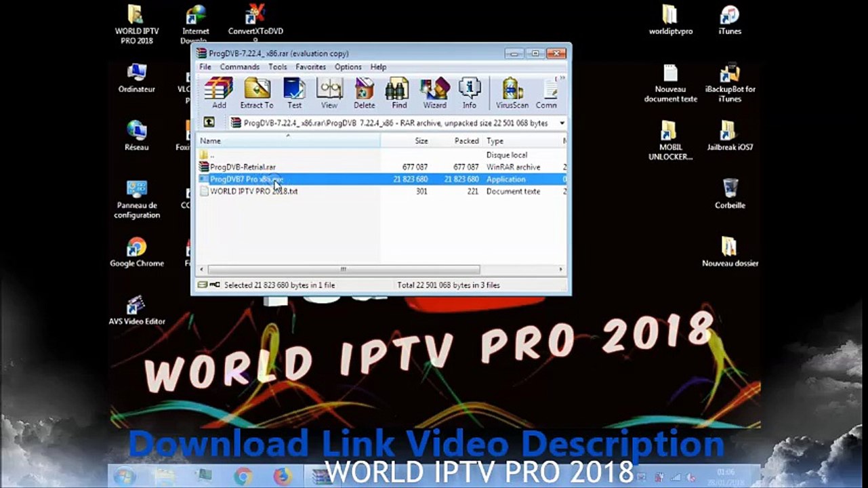Click the file list's left scroll arrow
Viewport: 868px width, 488px height.
coord(202,269)
